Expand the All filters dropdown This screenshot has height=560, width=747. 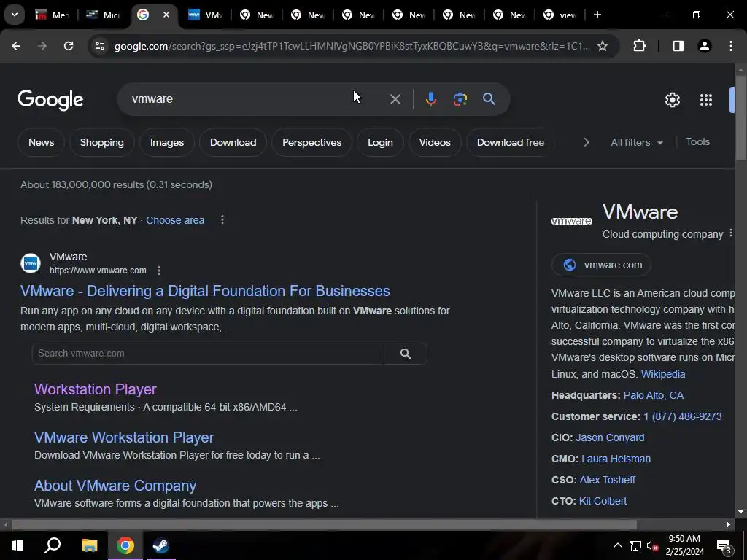[x=636, y=142]
